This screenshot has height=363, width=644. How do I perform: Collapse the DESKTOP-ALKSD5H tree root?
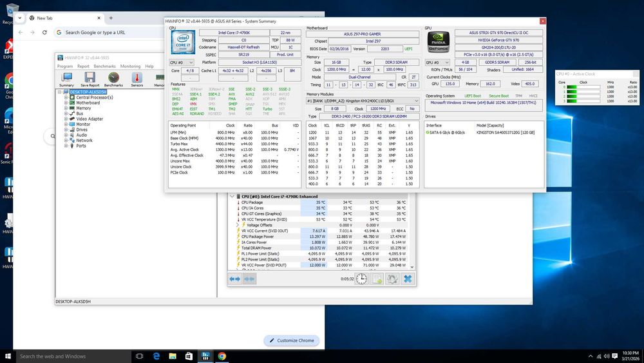(x=60, y=92)
